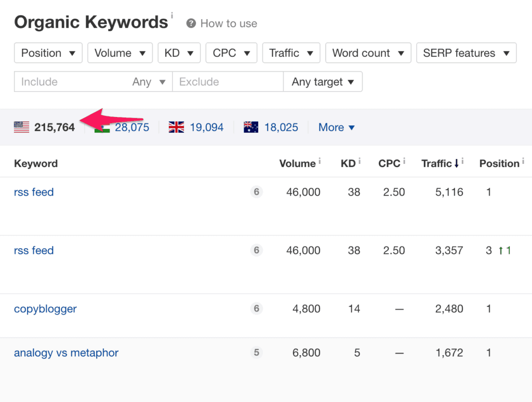Click the India flag icon
Viewport: 532px width, 402px height.
pyautogui.click(x=102, y=127)
